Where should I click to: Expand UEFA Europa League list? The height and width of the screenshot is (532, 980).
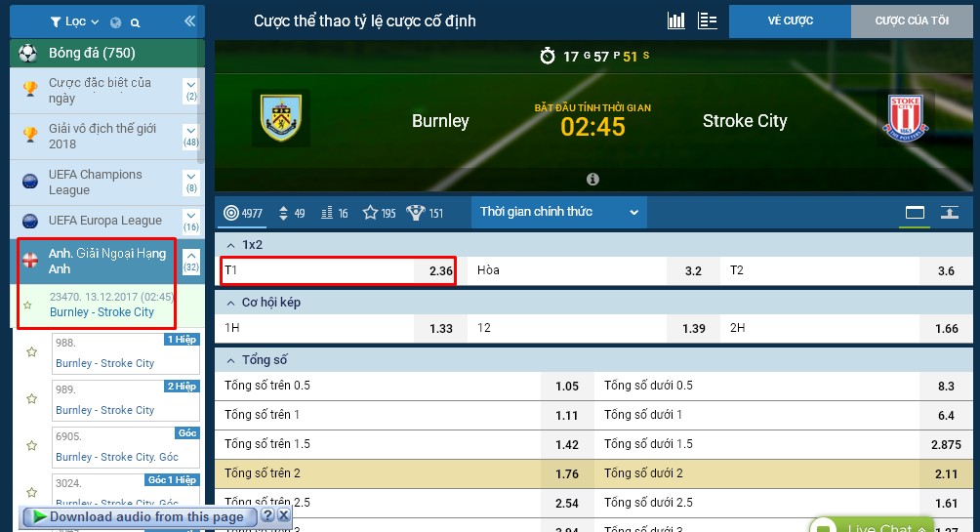pyautogui.click(x=191, y=222)
